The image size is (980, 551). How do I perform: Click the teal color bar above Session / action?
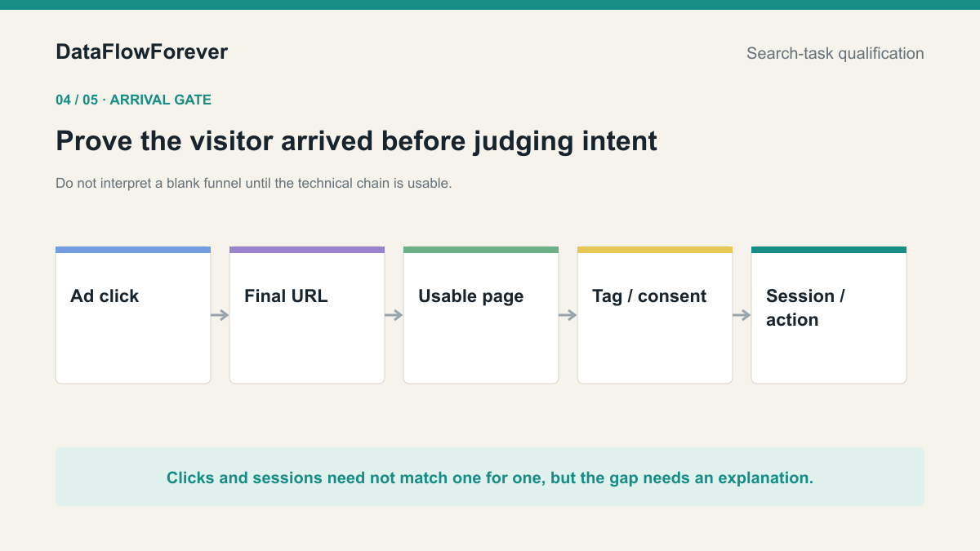coord(829,250)
